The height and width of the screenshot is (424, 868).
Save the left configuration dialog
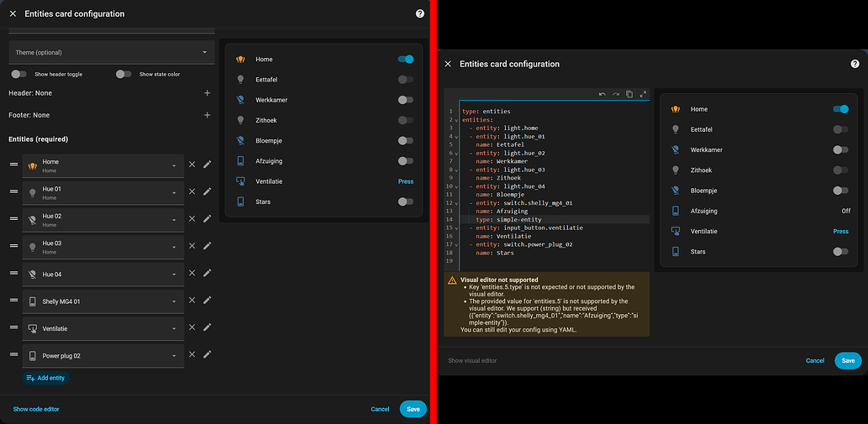pos(413,409)
